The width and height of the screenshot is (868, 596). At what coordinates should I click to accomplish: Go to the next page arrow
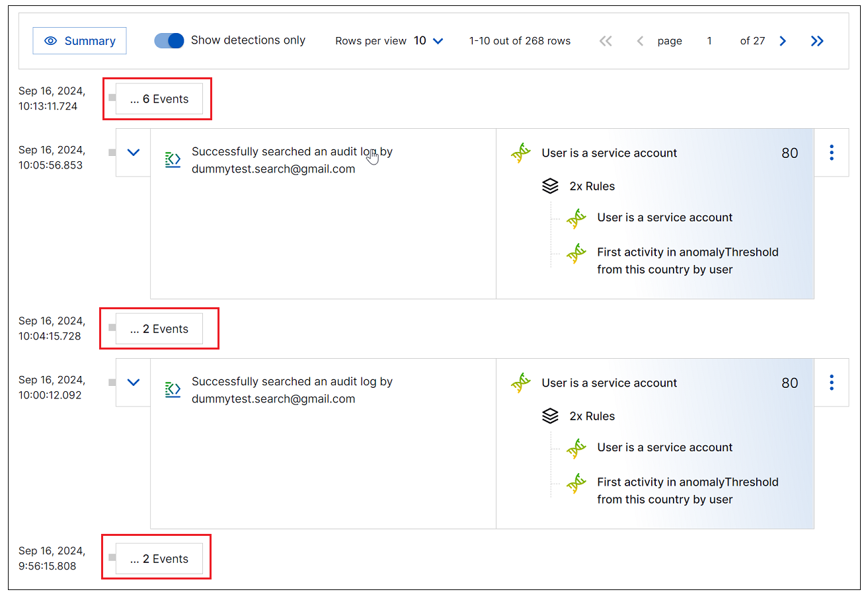pyautogui.click(x=783, y=41)
